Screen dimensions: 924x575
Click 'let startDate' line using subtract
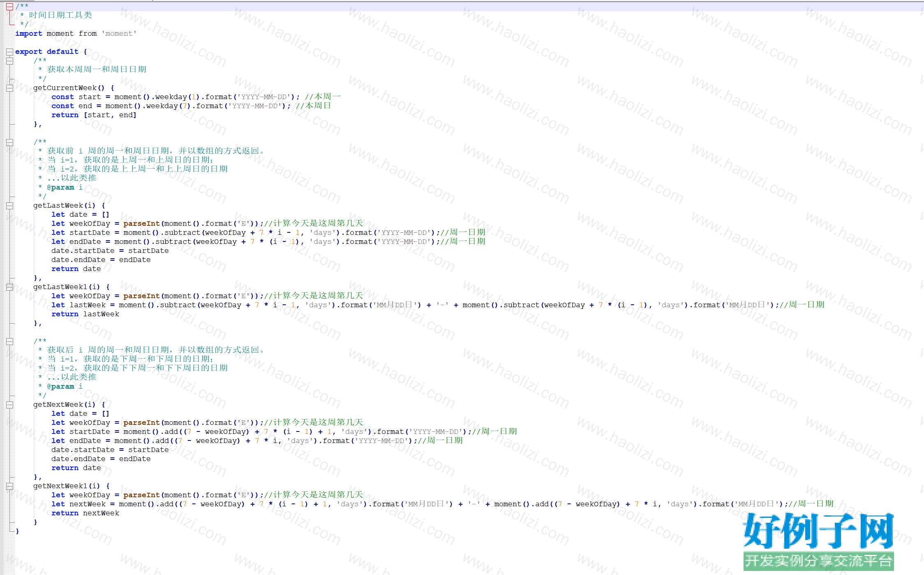pyautogui.click(x=268, y=233)
